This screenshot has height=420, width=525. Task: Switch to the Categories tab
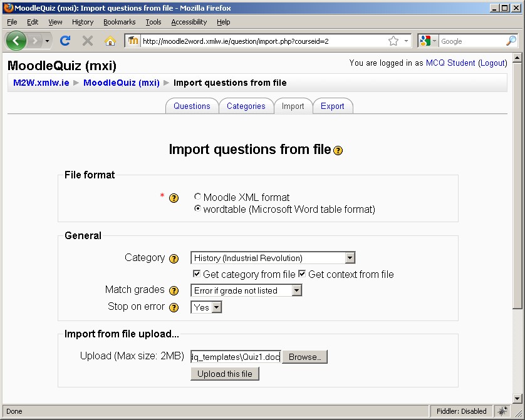(246, 106)
